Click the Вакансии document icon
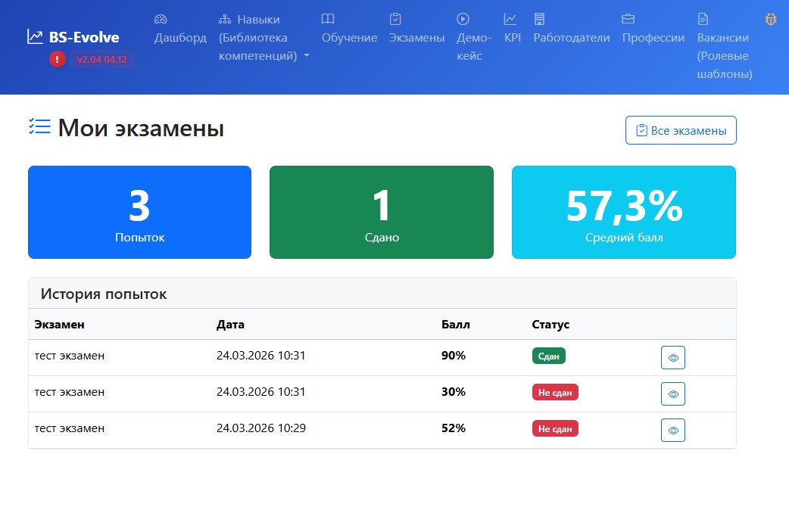The width and height of the screenshot is (789, 532). click(703, 19)
